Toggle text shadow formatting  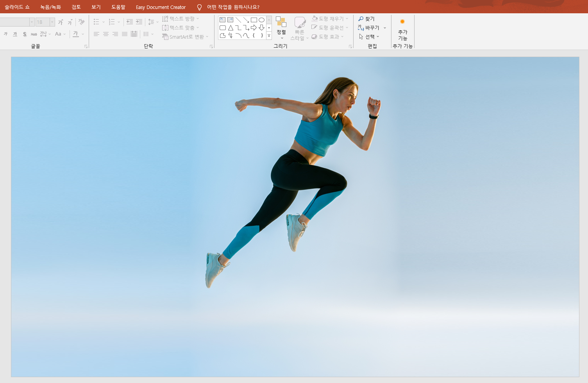(25, 34)
